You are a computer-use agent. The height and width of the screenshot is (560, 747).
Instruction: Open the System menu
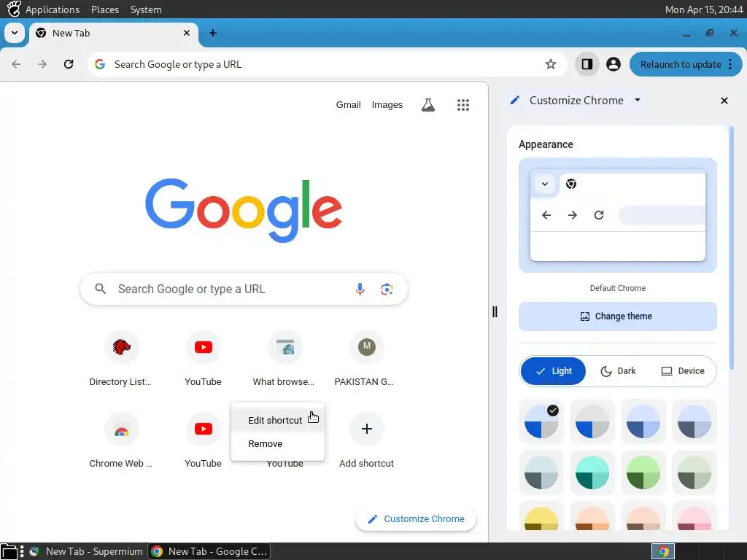click(x=146, y=9)
